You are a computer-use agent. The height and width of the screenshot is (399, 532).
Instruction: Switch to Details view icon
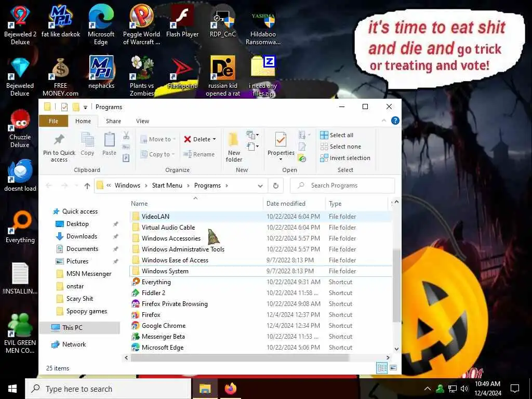[x=382, y=368]
